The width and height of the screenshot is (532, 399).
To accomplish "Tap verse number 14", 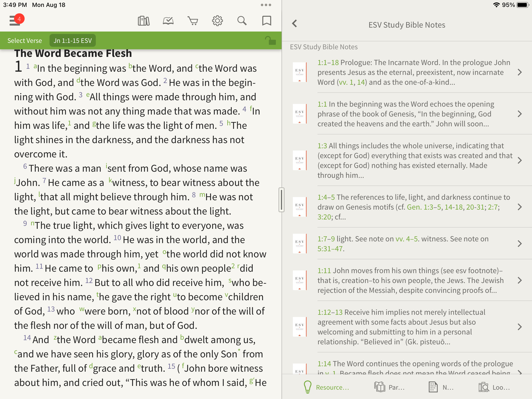I will tap(27, 338).
